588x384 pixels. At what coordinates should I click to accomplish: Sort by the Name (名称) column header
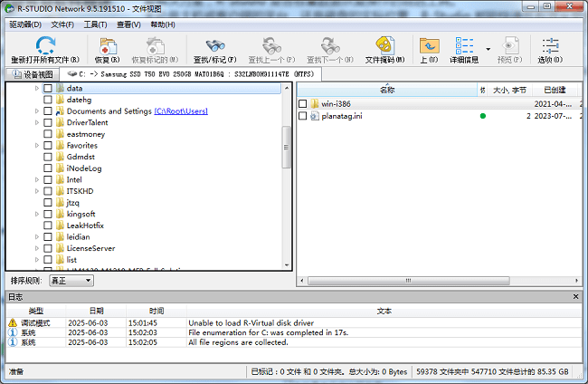386,90
